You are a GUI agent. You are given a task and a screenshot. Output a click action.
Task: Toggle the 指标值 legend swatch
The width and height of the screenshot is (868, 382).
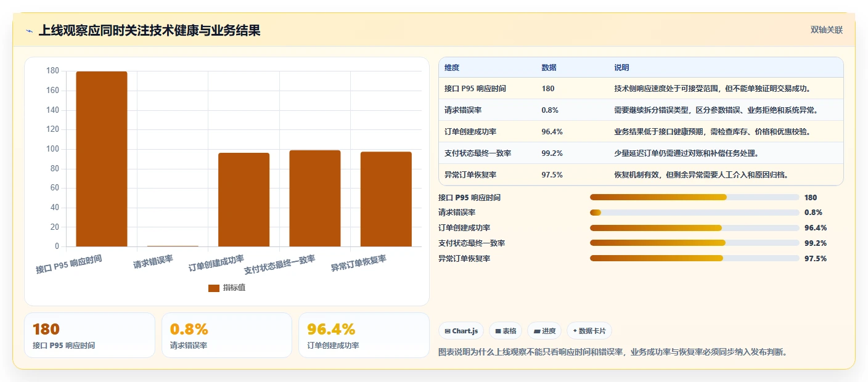point(214,288)
